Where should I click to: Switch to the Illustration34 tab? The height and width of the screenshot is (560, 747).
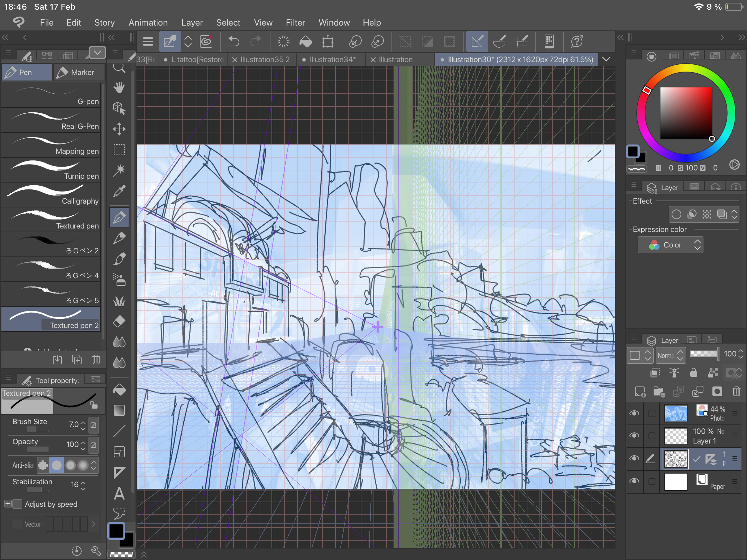coord(332,59)
